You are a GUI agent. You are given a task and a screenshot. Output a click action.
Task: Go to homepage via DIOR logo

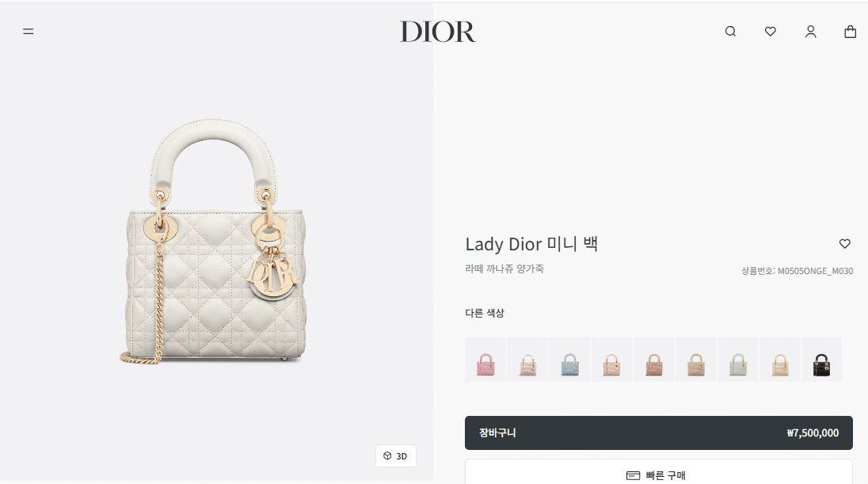click(437, 32)
